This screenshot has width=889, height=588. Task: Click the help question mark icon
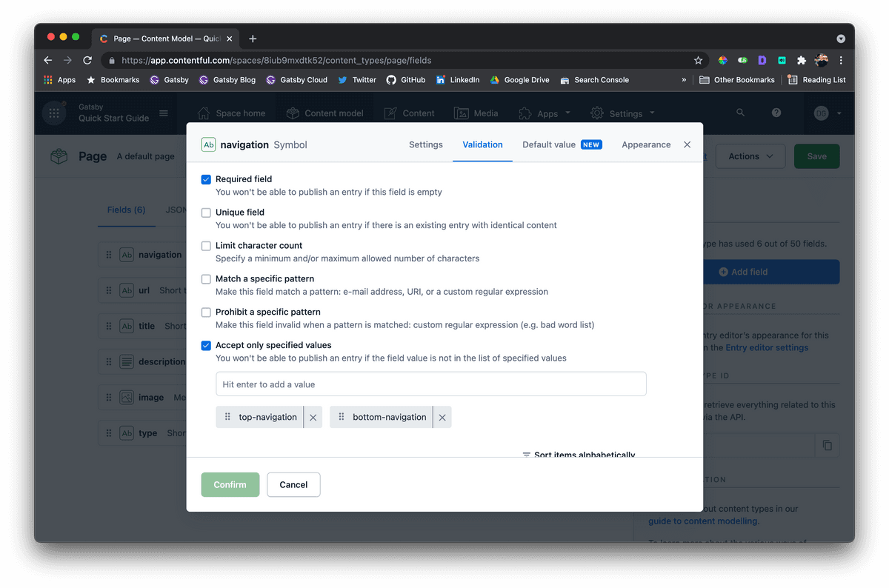[x=775, y=113]
